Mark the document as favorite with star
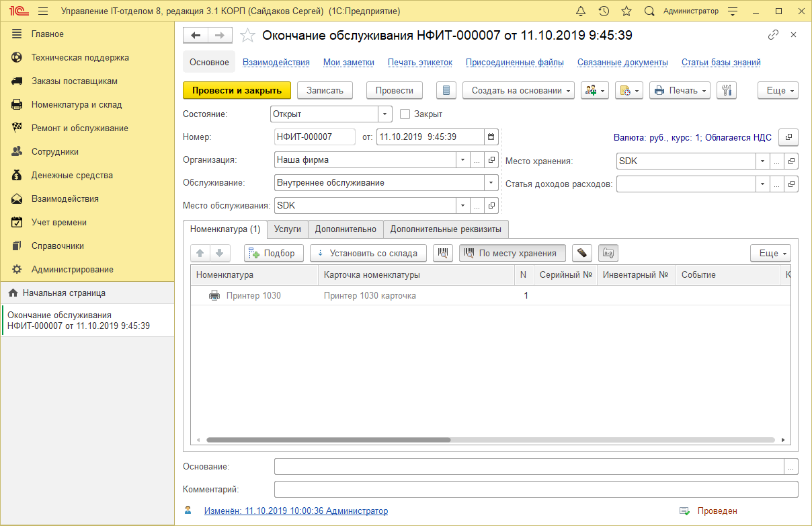This screenshot has width=812, height=526. coord(247,34)
